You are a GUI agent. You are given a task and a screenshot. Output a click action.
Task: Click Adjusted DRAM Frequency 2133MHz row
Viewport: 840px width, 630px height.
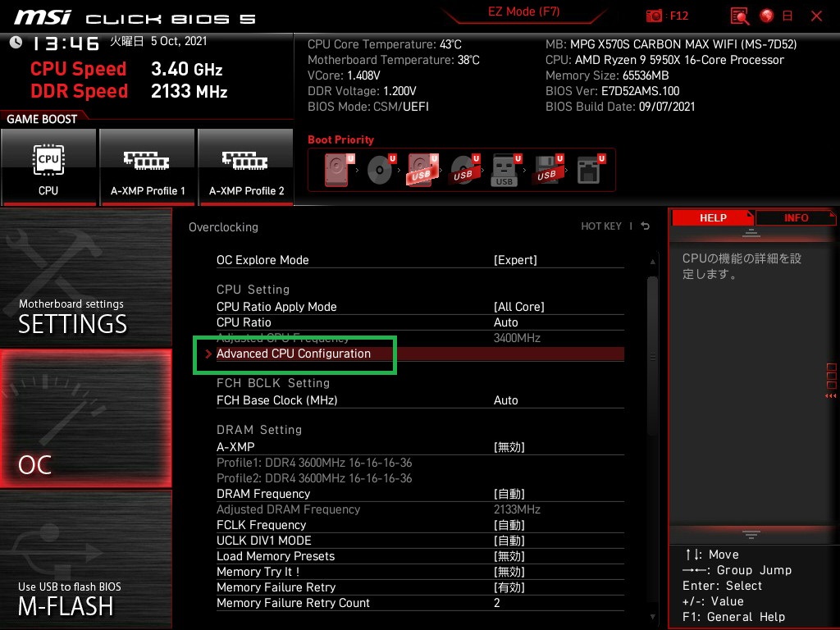pyautogui.click(x=420, y=509)
